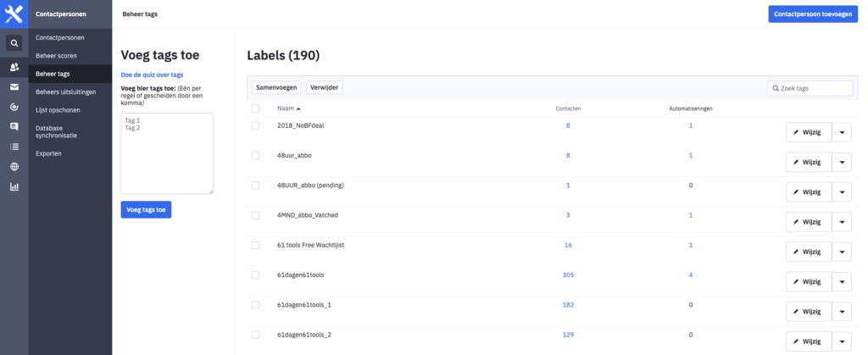Click the globe site icon
The width and height of the screenshot is (868, 355).
[14, 166]
